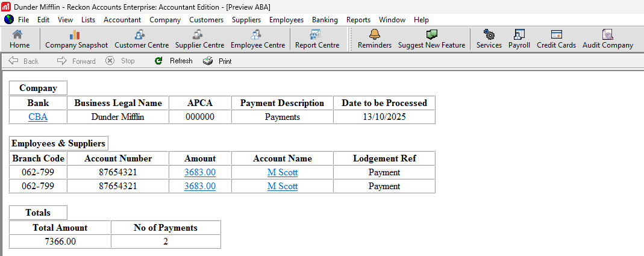Click the APCA value 000000
644x256 pixels.
click(200, 117)
